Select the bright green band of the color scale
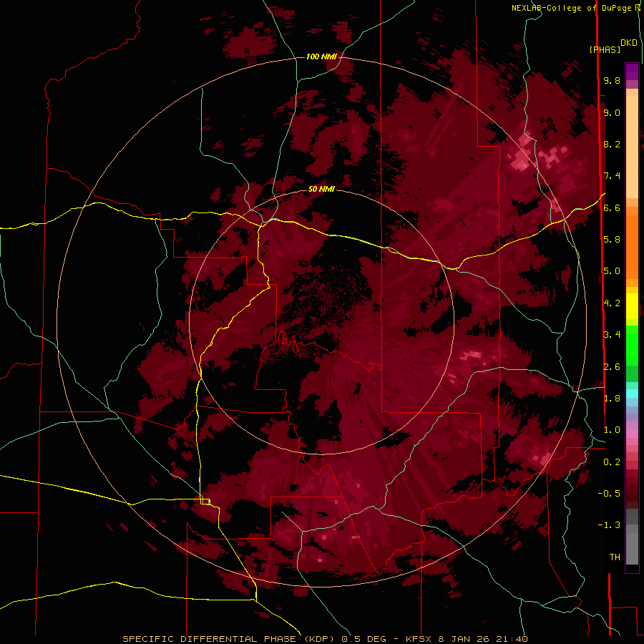This screenshot has height=644, width=644. [632, 345]
